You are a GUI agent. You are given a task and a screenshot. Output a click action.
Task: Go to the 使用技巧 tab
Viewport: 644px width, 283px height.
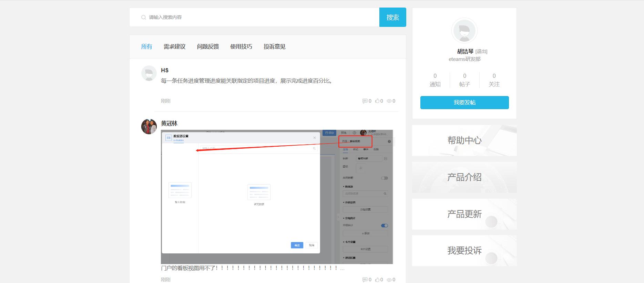(241, 46)
